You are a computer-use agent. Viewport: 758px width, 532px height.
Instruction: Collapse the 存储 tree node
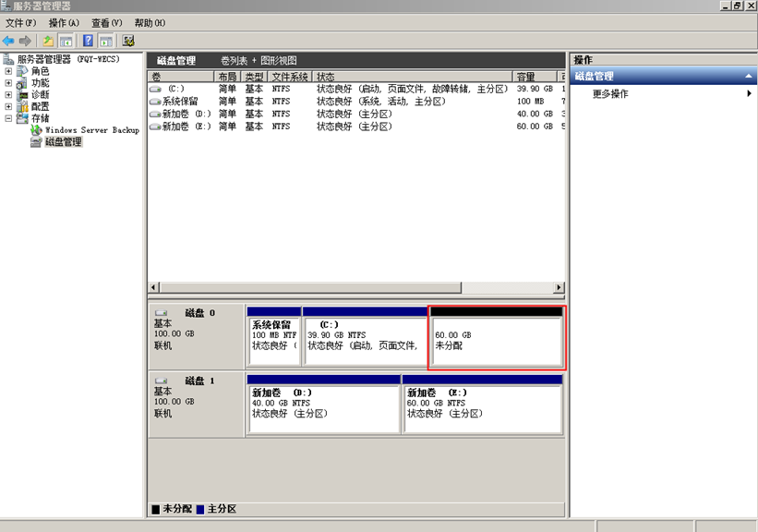(x=9, y=118)
